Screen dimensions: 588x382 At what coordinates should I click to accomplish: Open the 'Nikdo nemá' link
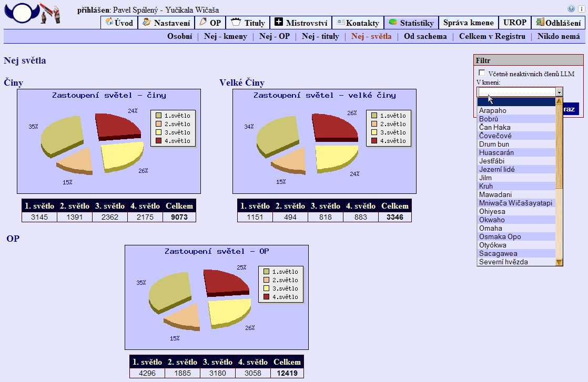coord(559,36)
